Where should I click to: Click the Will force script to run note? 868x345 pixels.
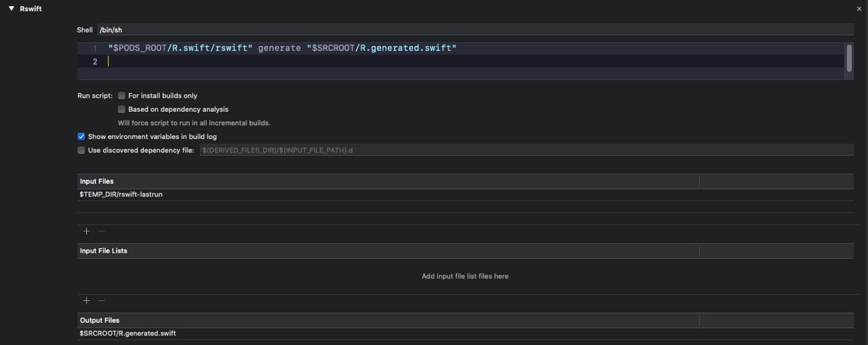click(194, 123)
